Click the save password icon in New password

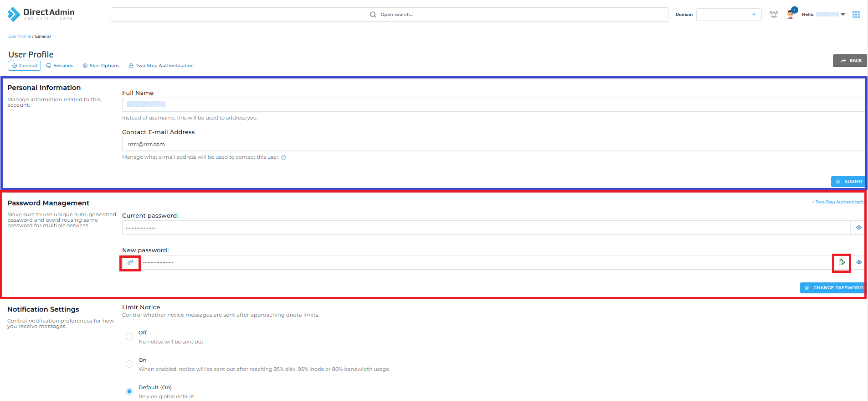tap(841, 262)
